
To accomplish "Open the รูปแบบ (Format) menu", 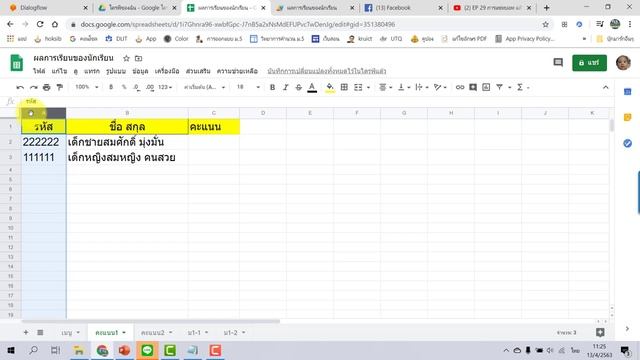I will [x=116, y=71].
